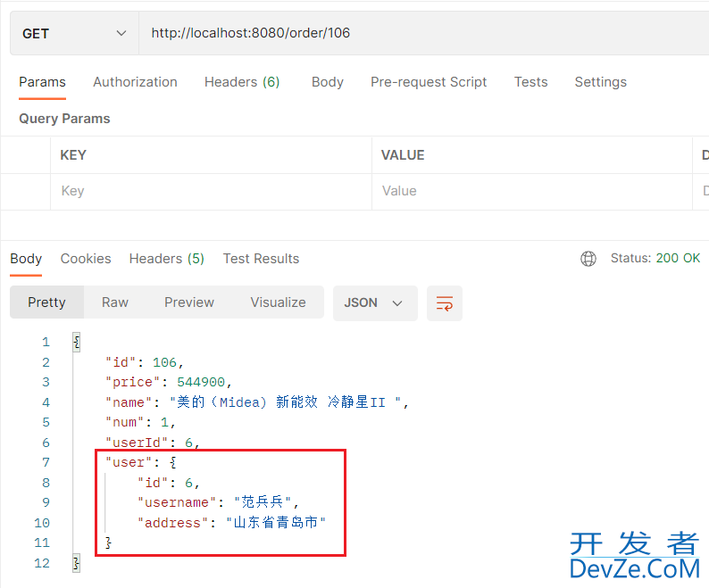Select the Pretty view button

pyautogui.click(x=46, y=302)
